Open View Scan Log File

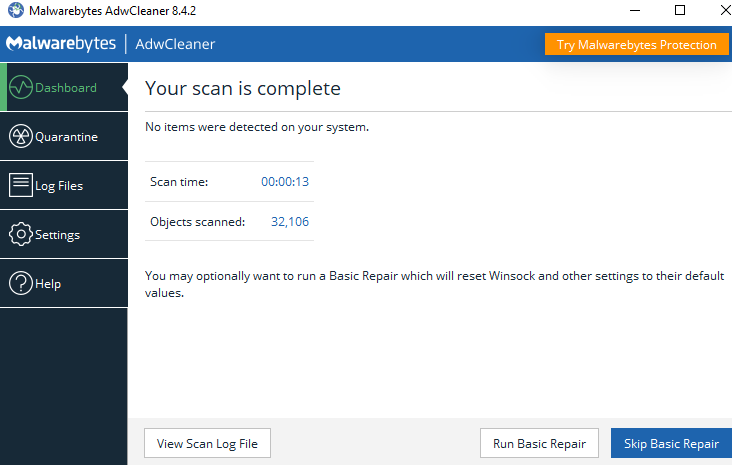[x=207, y=443]
